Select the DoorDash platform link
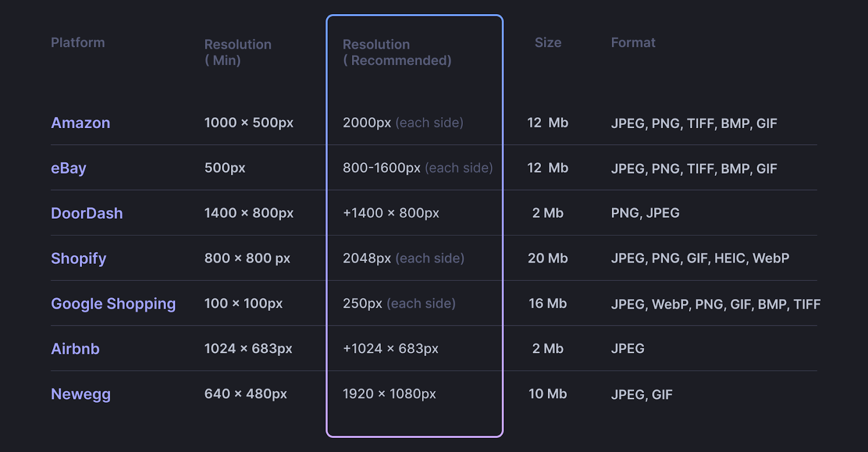This screenshot has width=868, height=452. tap(87, 213)
